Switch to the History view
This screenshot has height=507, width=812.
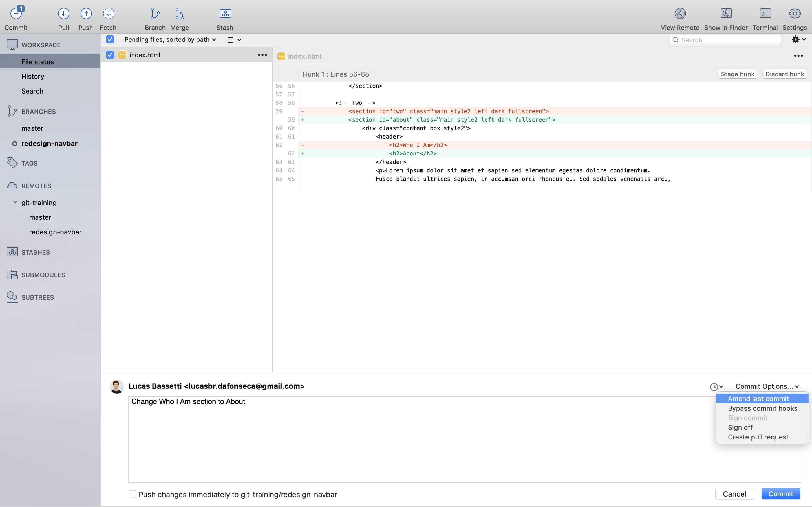coord(32,76)
